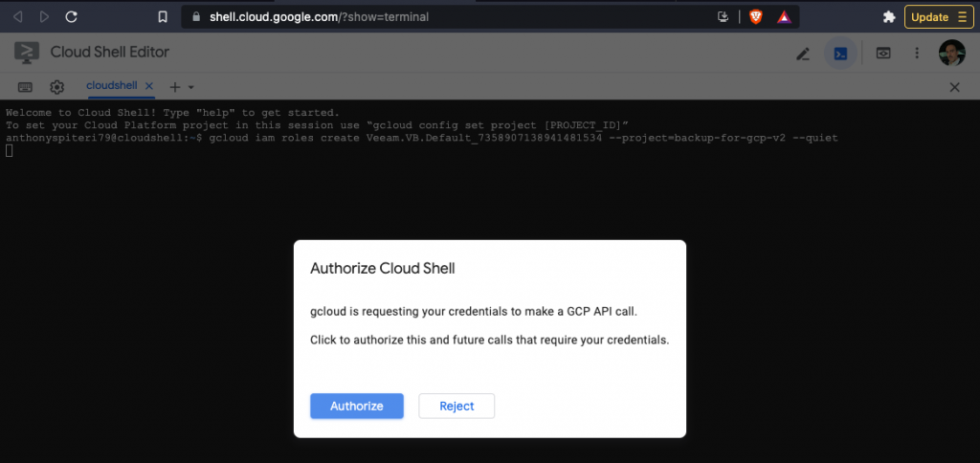980x463 pixels.
Task: Click the Authorize button
Action: [357, 407]
